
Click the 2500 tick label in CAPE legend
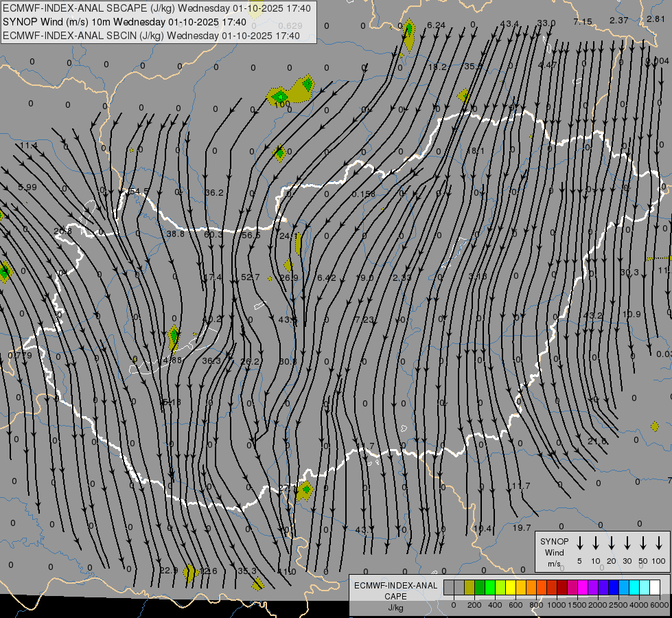coord(618,605)
